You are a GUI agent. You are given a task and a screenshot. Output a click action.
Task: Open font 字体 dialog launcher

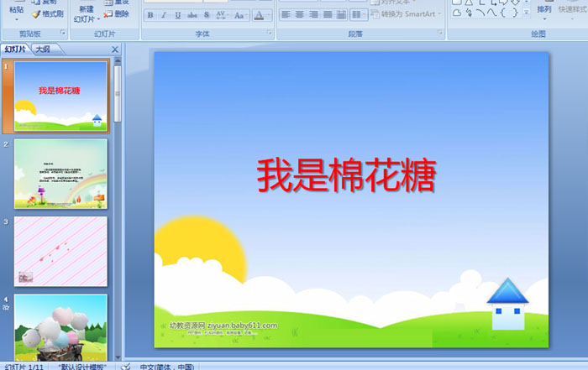[269, 33]
